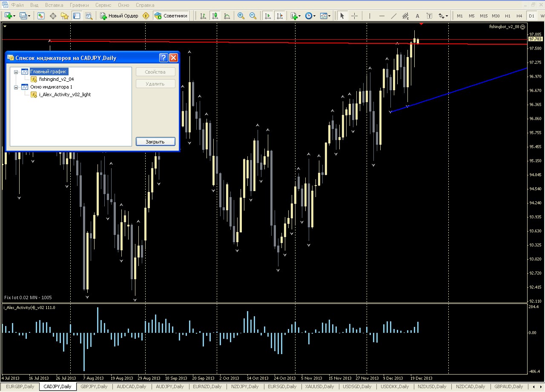
Task: Open the Data Window crosshair-circle icon
Action: coord(53,16)
